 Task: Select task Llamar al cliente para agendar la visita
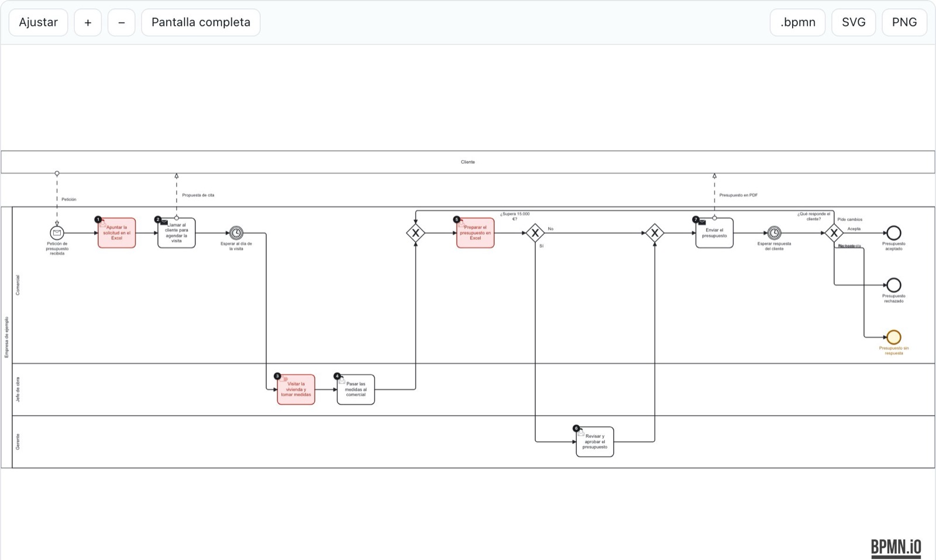click(x=177, y=233)
